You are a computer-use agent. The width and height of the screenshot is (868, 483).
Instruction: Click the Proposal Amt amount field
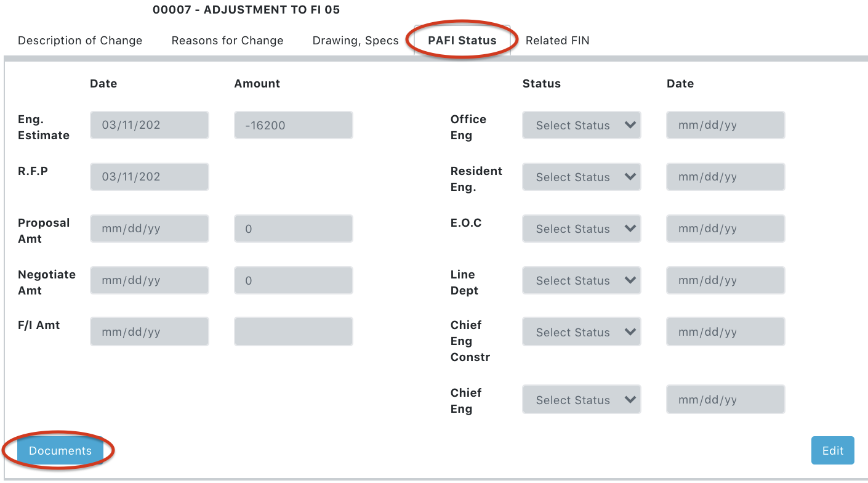point(293,229)
